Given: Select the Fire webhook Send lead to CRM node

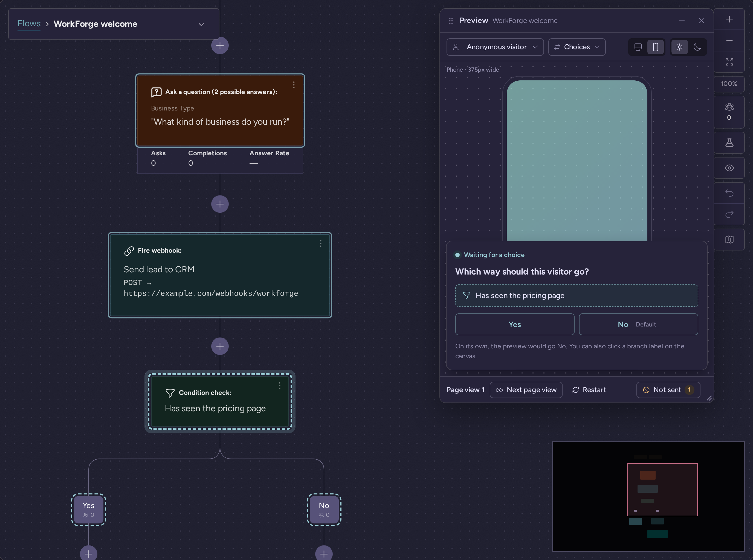Looking at the screenshot, I should [x=220, y=275].
